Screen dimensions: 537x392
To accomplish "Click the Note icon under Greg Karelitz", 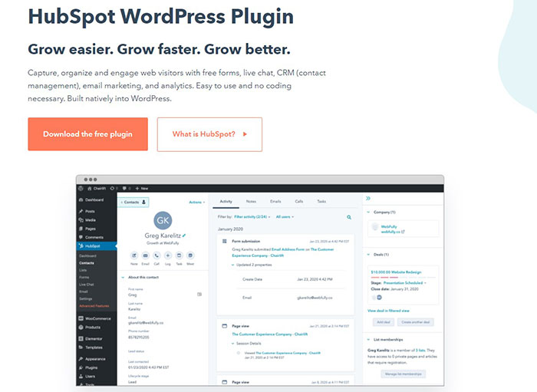I will 134,255.
